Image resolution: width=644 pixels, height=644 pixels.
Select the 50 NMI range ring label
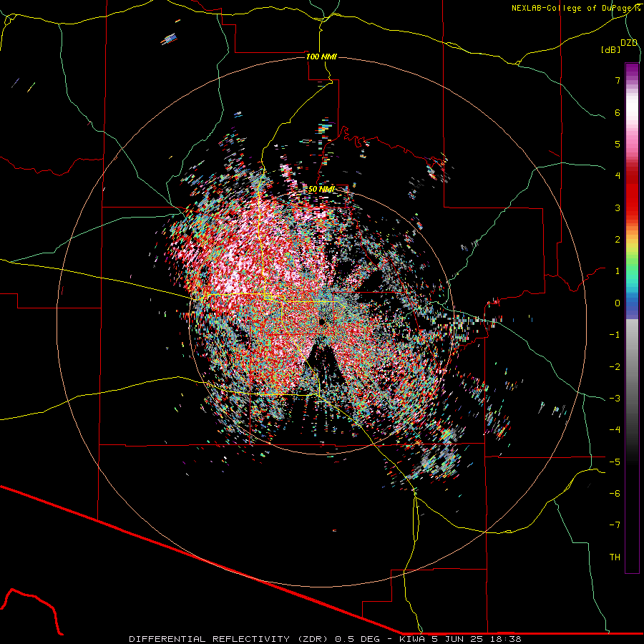321,189
